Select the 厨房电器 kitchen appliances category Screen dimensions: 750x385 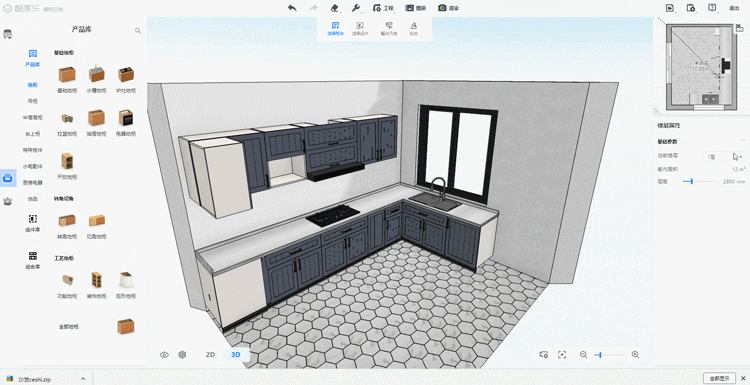(33, 182)
